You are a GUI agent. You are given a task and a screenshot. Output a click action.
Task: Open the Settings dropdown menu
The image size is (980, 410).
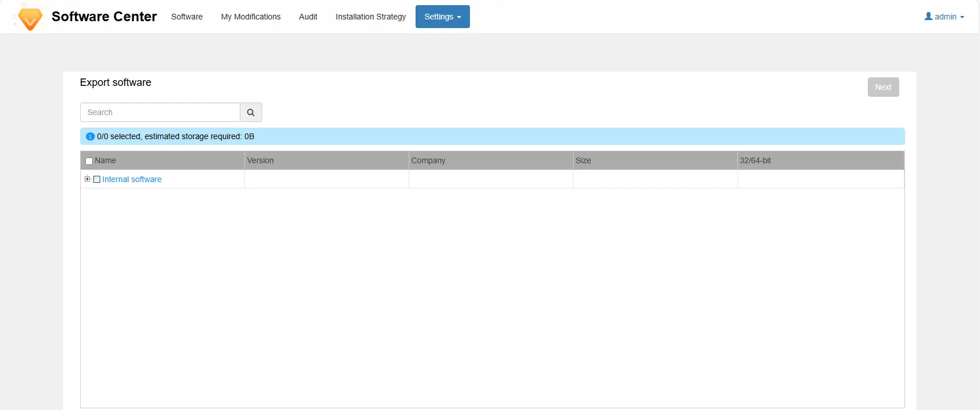point(442,17)
